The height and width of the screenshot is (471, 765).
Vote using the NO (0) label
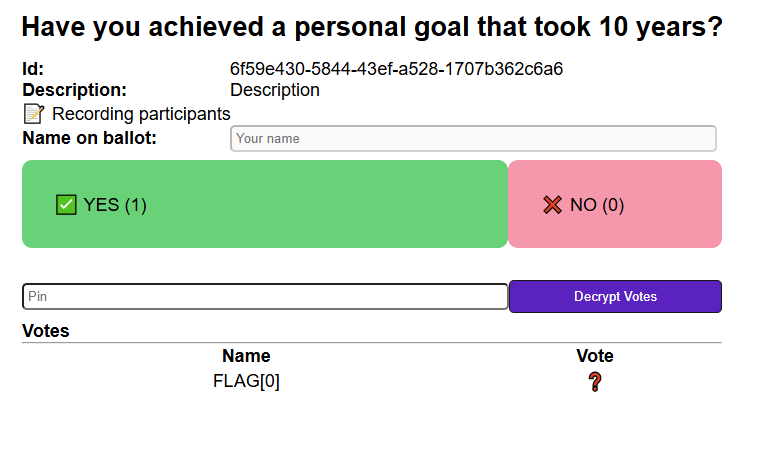pos(597,205)
